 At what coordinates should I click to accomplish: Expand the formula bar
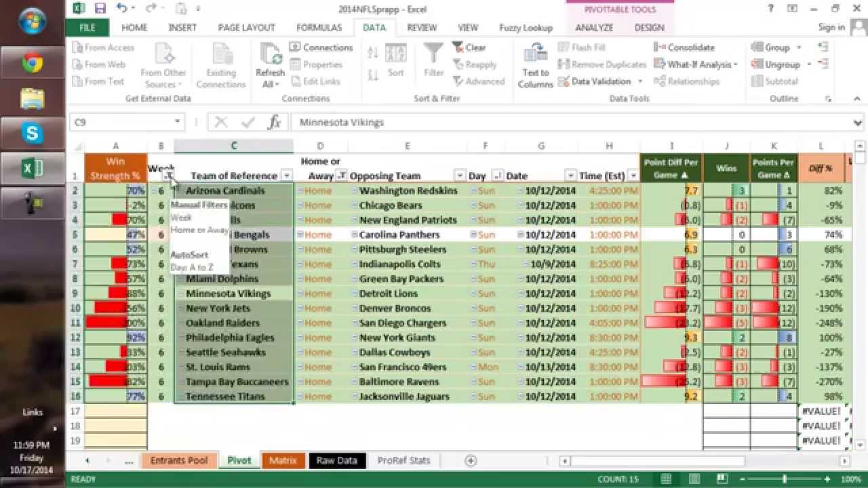(x=858, y=123)
